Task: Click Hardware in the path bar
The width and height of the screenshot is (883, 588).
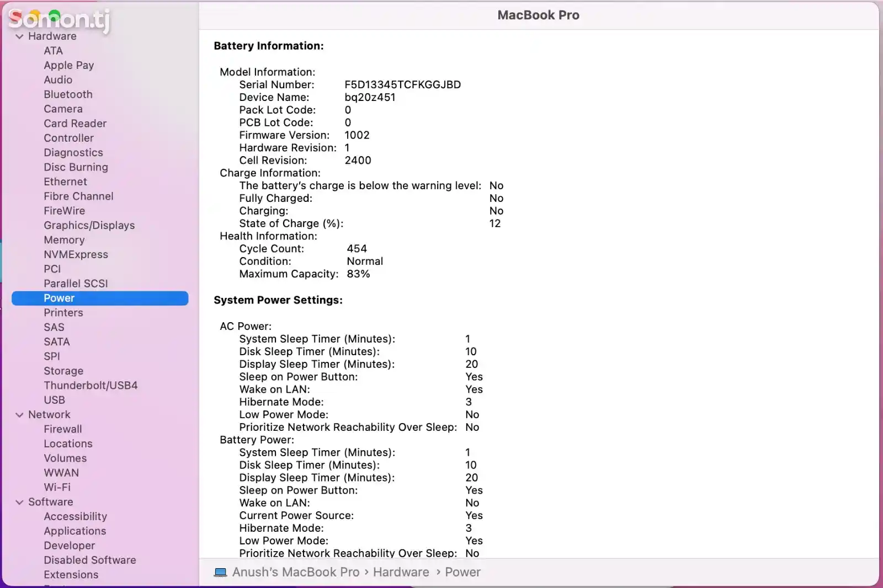Action: pos(401,573)
